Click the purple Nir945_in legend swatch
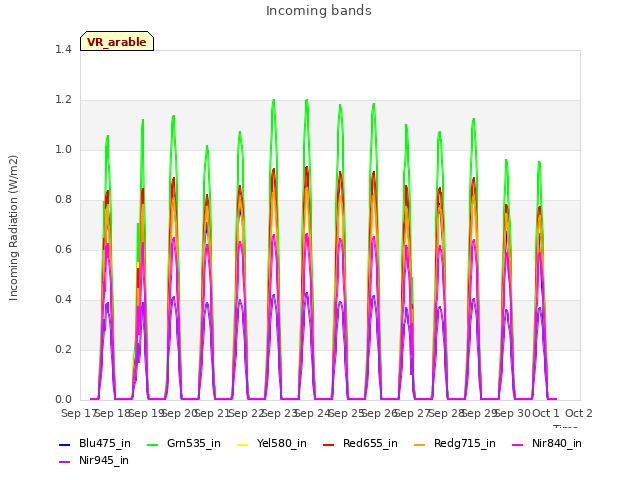The width and height of the screenshot is (640, 480). (x=64, y=462)
